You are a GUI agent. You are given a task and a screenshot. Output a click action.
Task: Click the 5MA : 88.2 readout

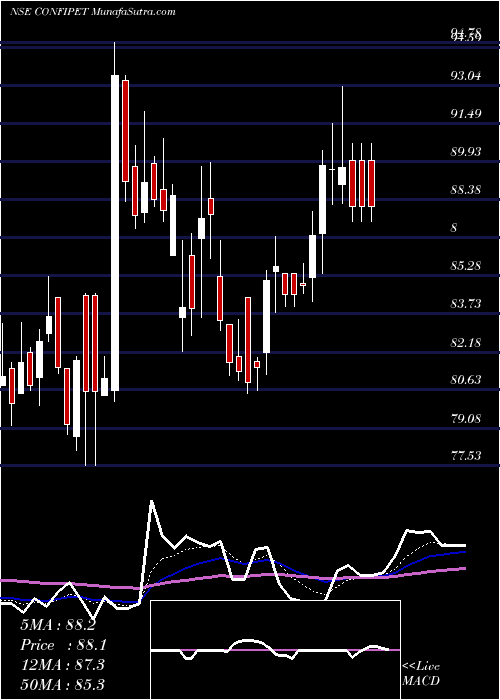point(58,625)
